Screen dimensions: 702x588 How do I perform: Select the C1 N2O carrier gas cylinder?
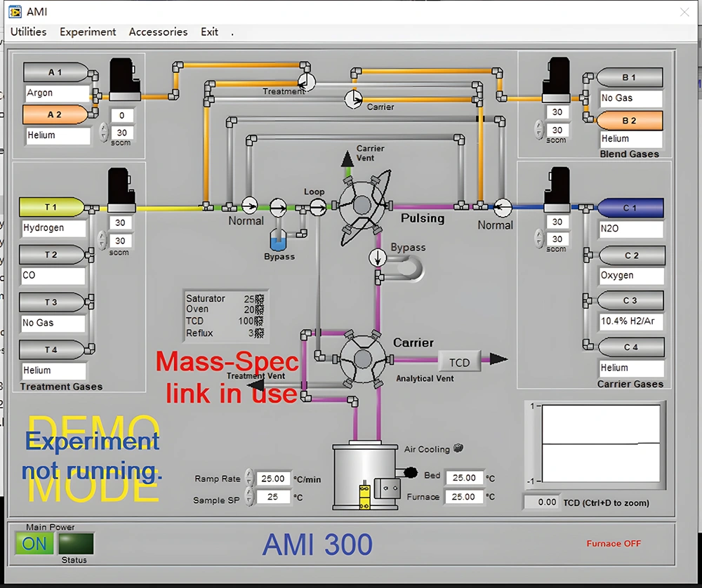630,208
